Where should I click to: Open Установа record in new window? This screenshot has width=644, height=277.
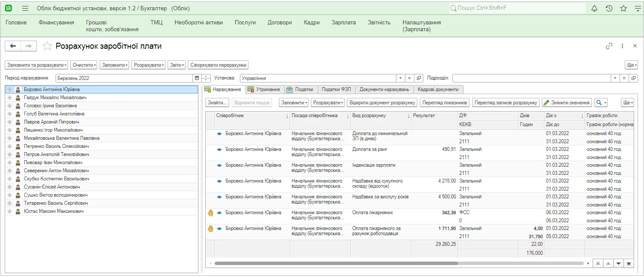click(x=419, y=78)
